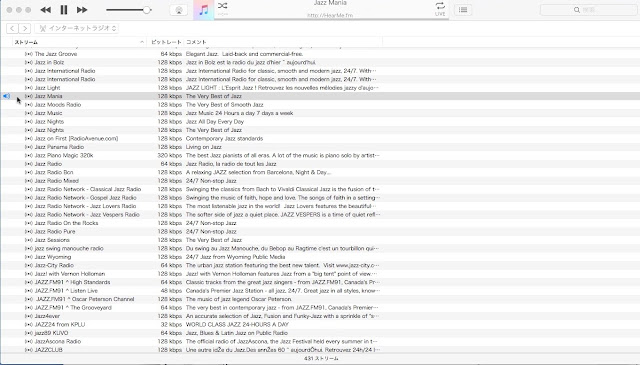Click the green window zoom button
Viewport: 640px width, 365px height.
pyautogui.click(x=28, y=10)
